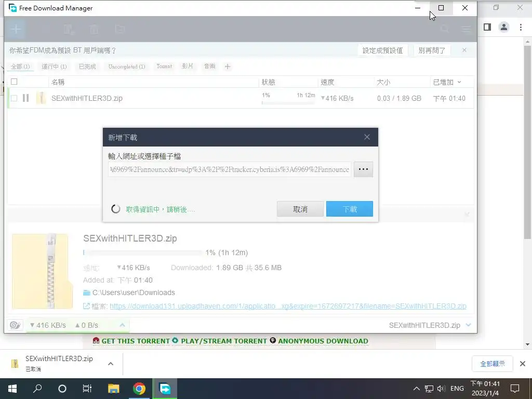This screenshot has height=399, width=532.
Task: Pause the SEXwithHITLER3D.zip download
Action: tap(26, 98)
